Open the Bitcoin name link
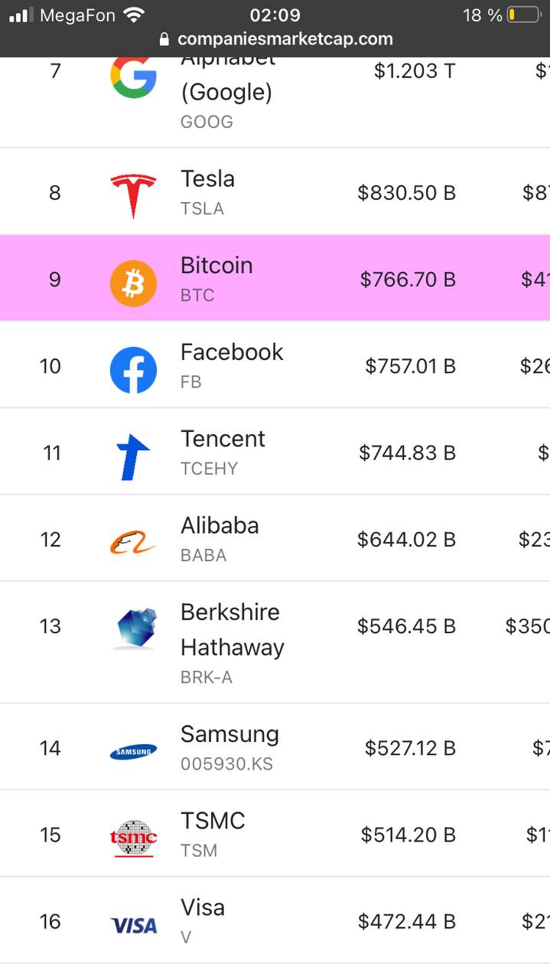The width and height of the screenshot is (550, 980). point(216,266)
